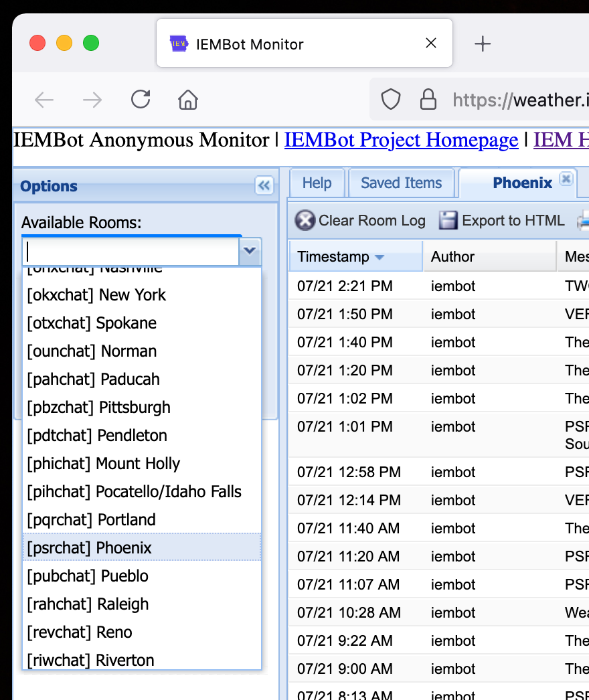The width and height of the screenshot is (589, 700).
Task: Toggle the Available Rooms dropdown arrow
Action: pos(250,251)
